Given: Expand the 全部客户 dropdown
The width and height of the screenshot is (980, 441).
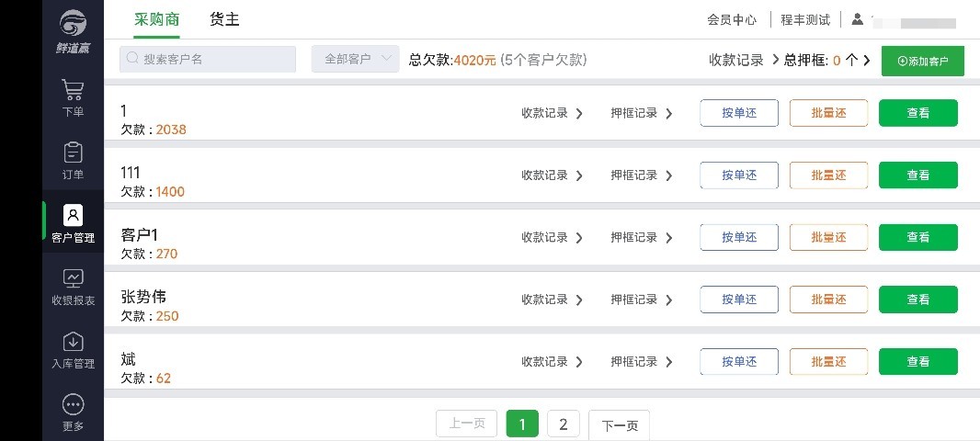Looking at the screenshot, I should (x=355, y=59).
